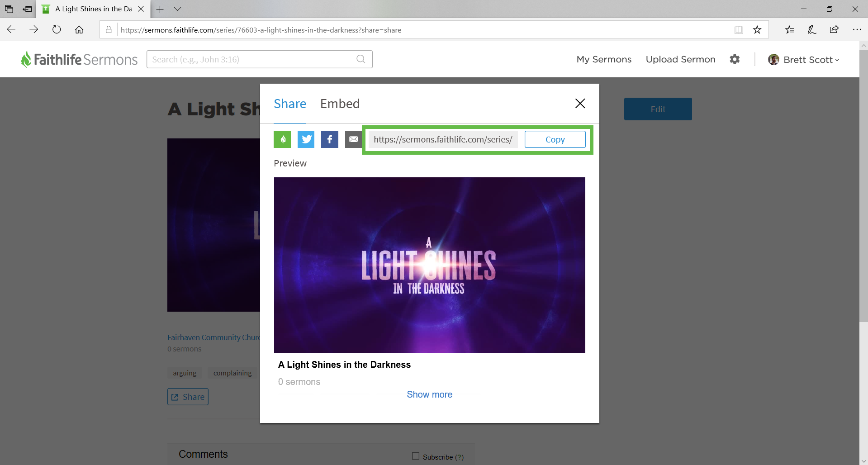
Task: Share the series on Twitter
Action: pyautogui.click(x=306, y=139)
